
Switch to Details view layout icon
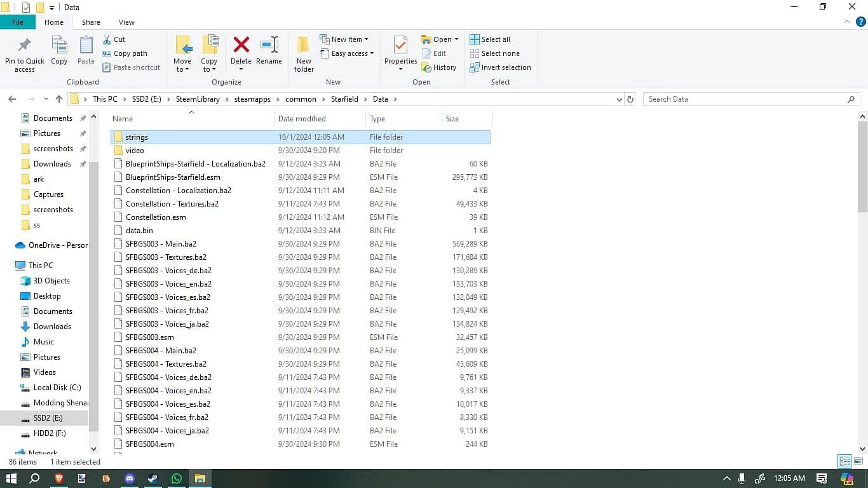click(844, 461)
